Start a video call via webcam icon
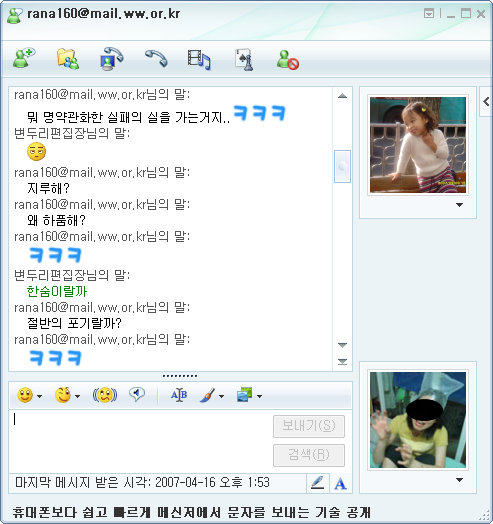 pyautogui.click(x=112, y=58)
